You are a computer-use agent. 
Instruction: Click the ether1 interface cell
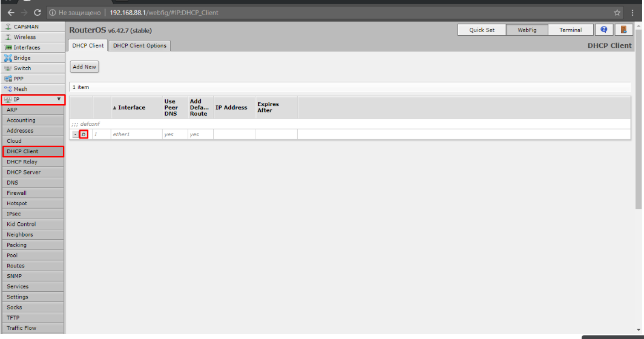click(x=136, y=134)
